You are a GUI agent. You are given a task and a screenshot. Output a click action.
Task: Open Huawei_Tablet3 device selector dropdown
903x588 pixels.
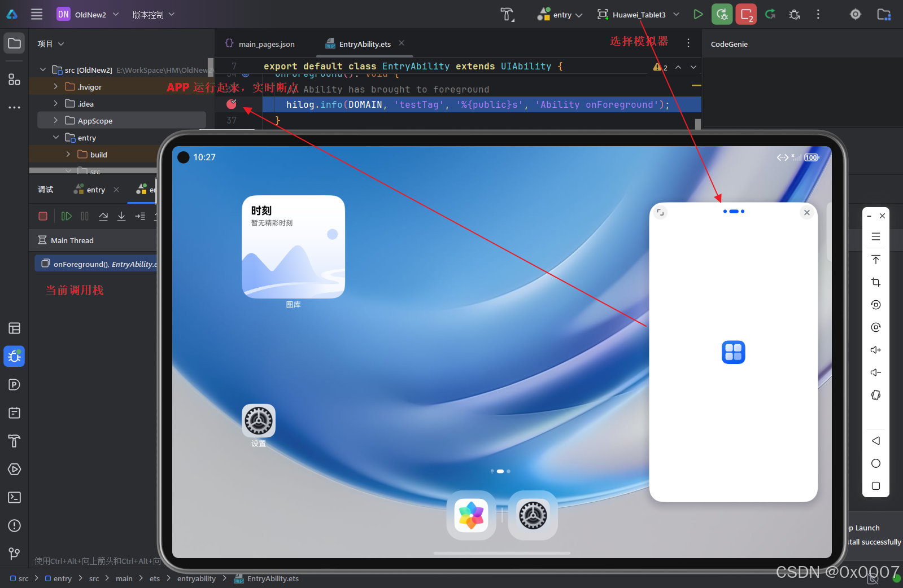(639, 15)
